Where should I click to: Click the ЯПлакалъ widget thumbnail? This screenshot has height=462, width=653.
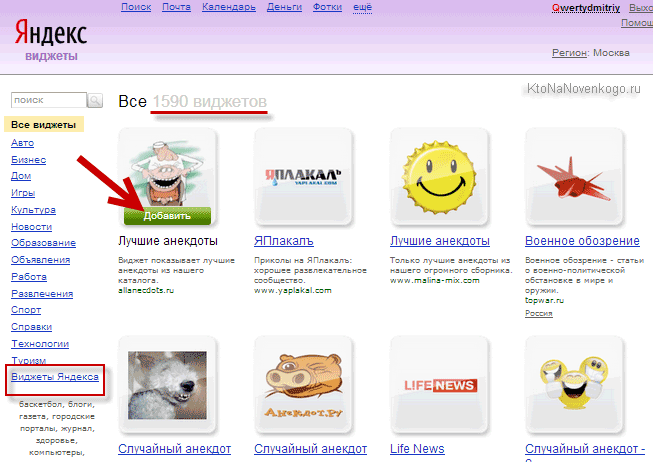(x=303, y=177)
